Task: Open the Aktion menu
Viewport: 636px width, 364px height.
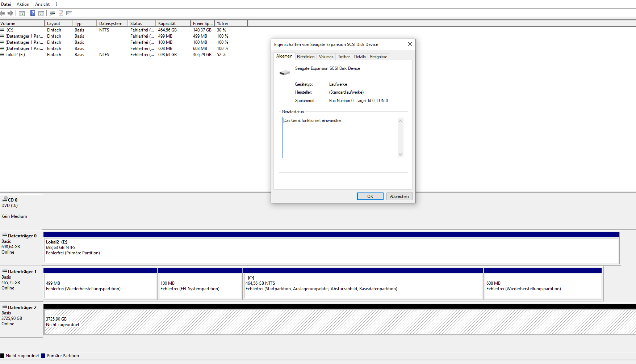Action: 23,4
